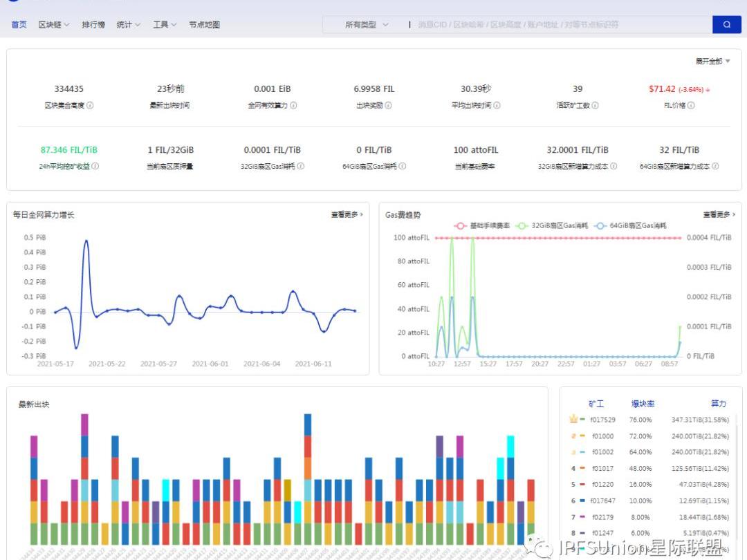Click info icon beside 平均出块时间
This screenshot has width=747, height=560.
point(497,106)
